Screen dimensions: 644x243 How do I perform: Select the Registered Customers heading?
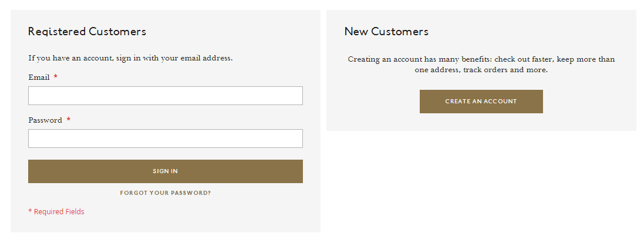point(87,32)
